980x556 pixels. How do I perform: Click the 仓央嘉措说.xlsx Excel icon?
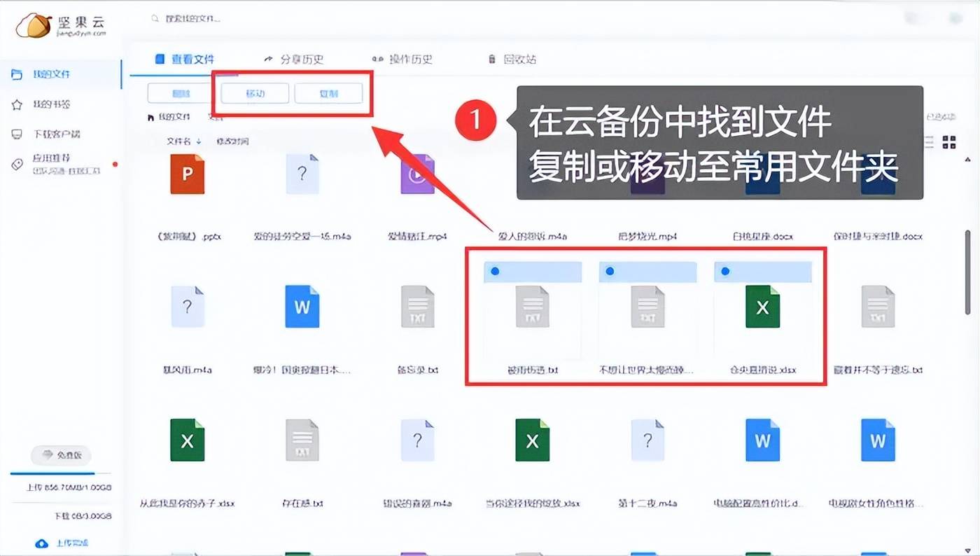(762, 307)
